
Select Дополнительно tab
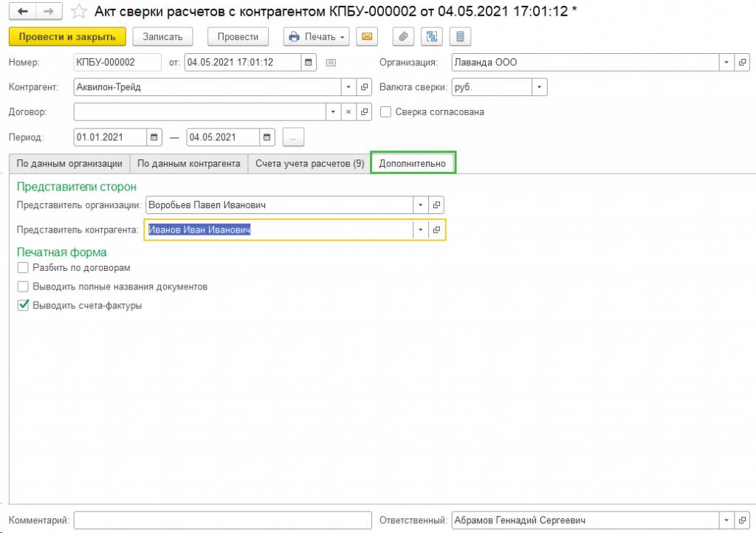413,163
